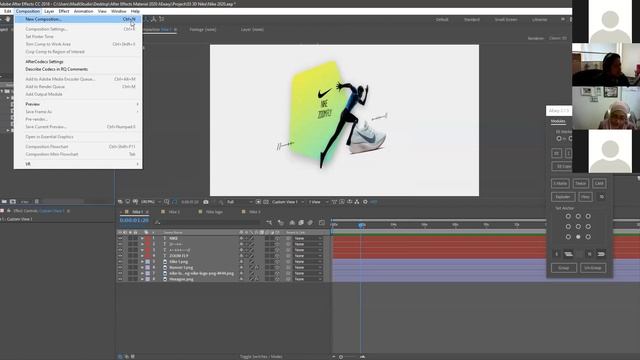Toggle region of interest icon in viewer
640x360 pixels.
[x=258, y=202]
